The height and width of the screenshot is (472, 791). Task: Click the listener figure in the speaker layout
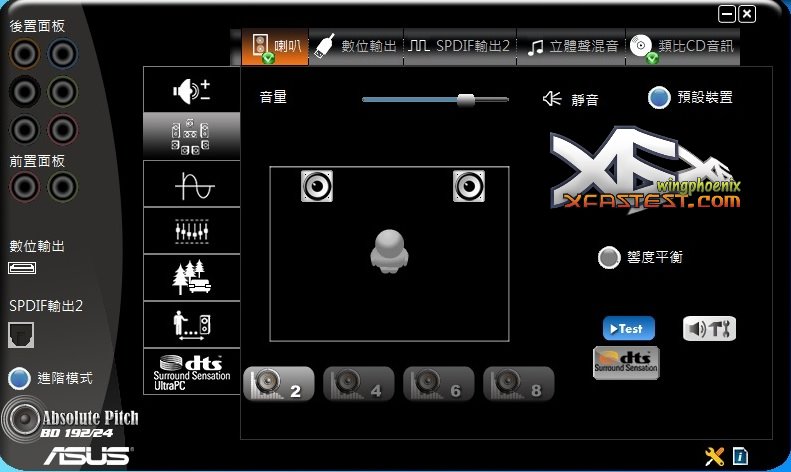pos(389,251)
